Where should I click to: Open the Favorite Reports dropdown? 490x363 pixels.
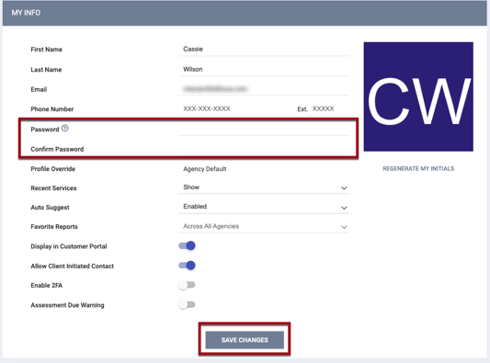tap(264, 227)
